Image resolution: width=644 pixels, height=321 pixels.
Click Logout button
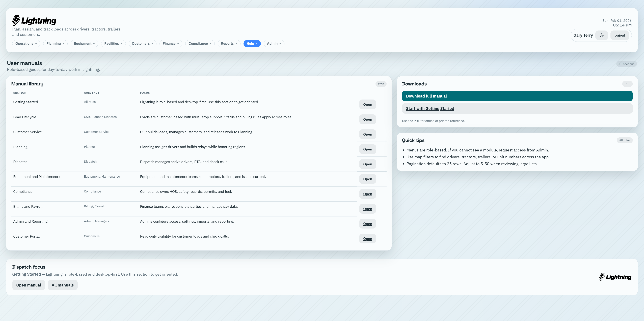point(620,35)
